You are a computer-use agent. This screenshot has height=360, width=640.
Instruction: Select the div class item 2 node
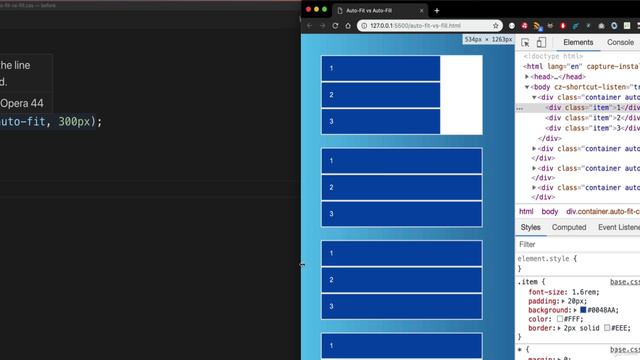[x=592, y=118]
